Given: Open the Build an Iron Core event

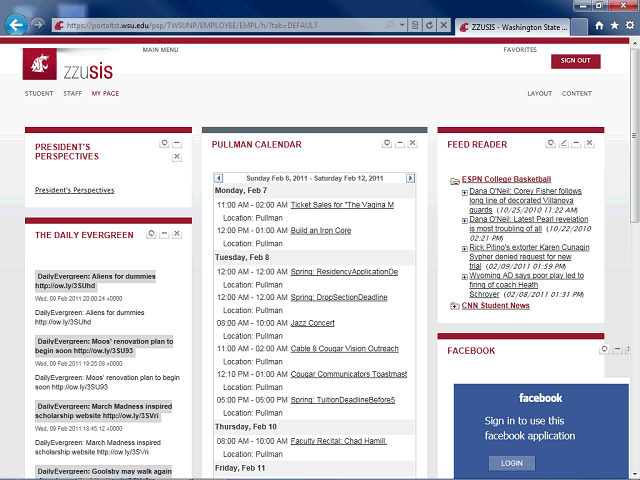Looking at the screenshot, I should [321, 231].
